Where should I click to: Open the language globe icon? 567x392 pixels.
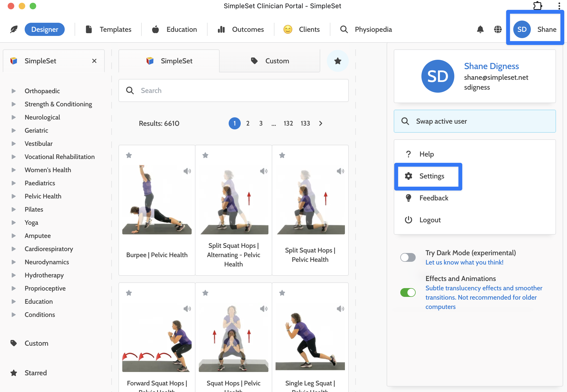click(498, 29)
